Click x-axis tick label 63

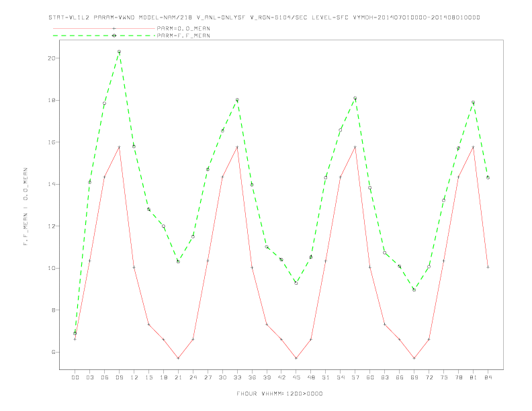click(385, 377)
